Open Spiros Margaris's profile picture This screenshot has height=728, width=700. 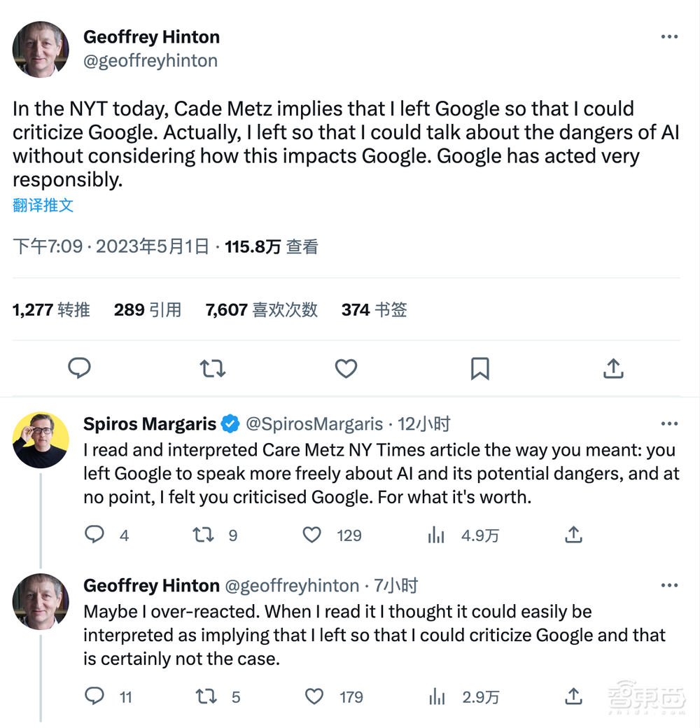tap(41, 440)
